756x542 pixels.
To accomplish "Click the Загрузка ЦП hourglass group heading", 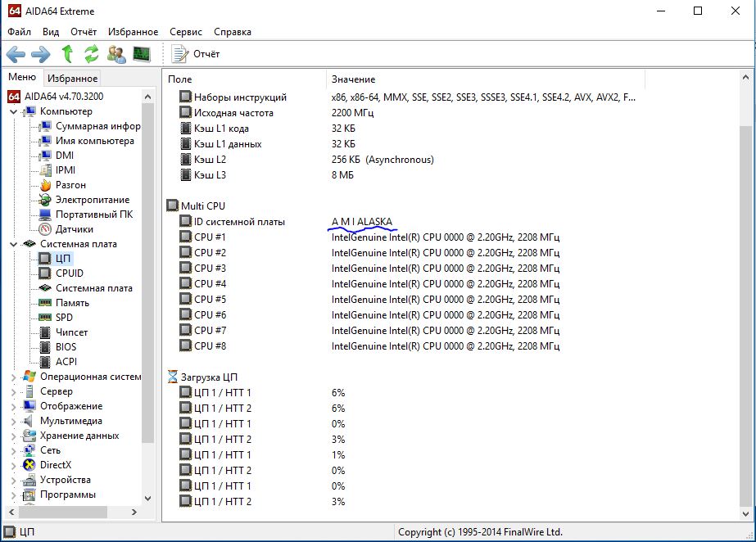I will 202,377.
